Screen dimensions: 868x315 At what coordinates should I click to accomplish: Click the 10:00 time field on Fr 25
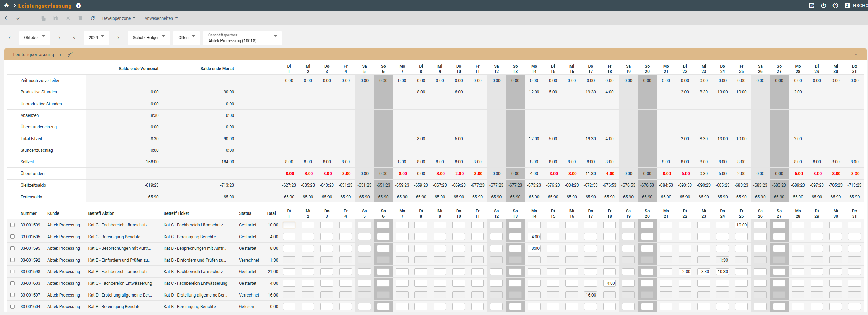click(741, 225)
